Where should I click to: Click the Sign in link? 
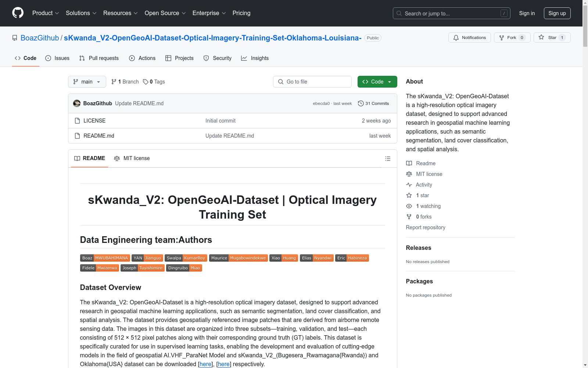coord(527,13)
